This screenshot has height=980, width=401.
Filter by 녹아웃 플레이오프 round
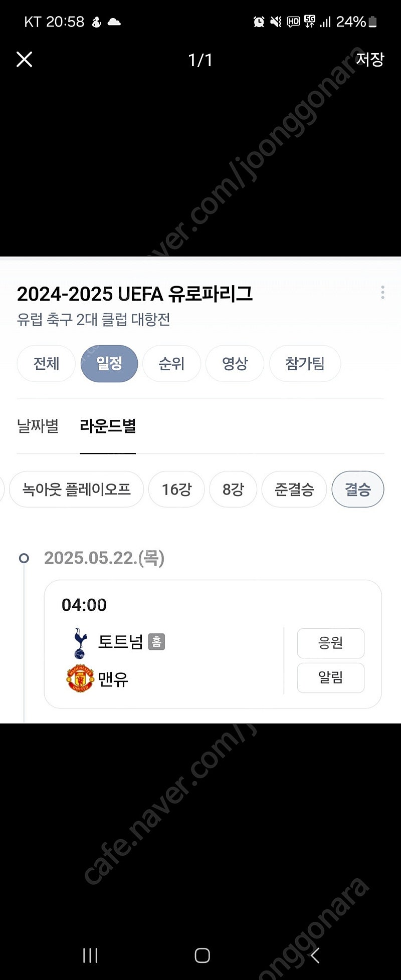[76, 489]
